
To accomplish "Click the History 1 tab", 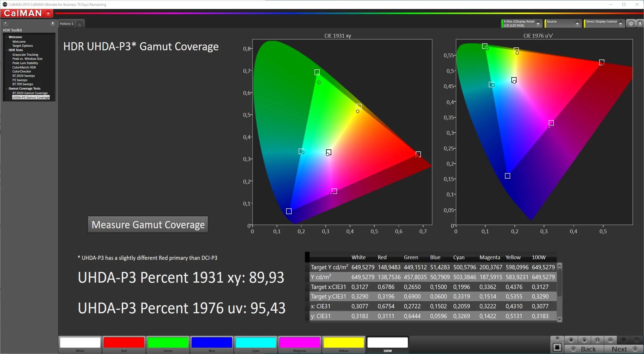I will click(x=67, y=23).
